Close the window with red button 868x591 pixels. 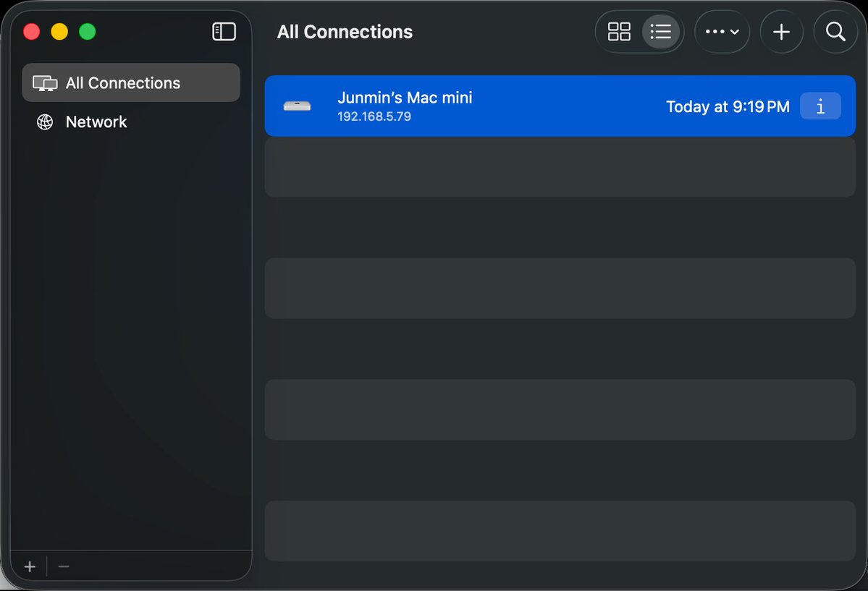(32, 32)
